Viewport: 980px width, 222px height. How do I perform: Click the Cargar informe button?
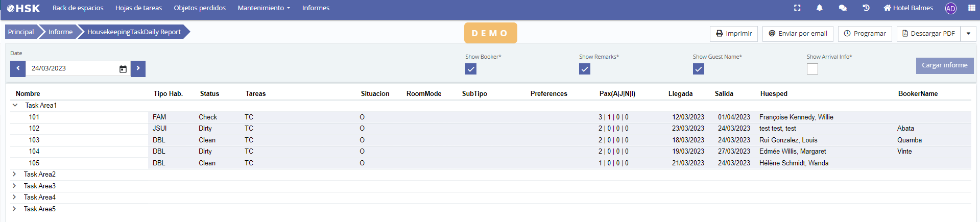tap(944, 65)
